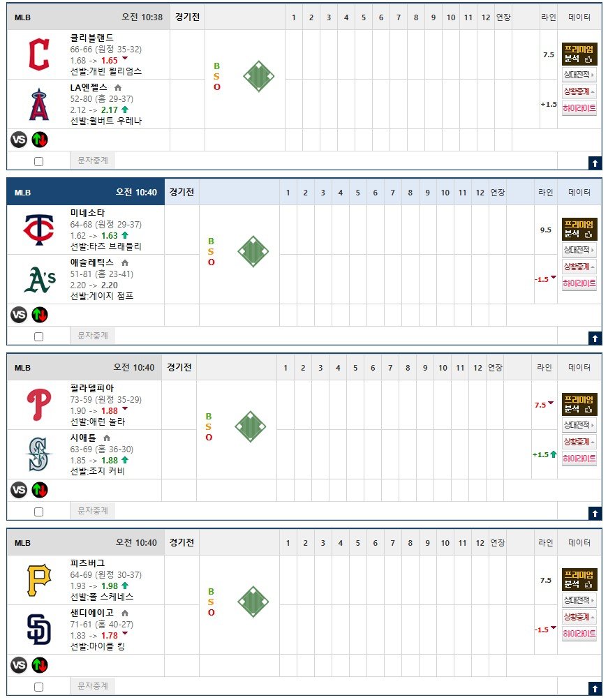Click the baseball diamond icon in Philadelphia game
Image resolution: width=608 pixels, height=700 pixels.
[251, 426]
